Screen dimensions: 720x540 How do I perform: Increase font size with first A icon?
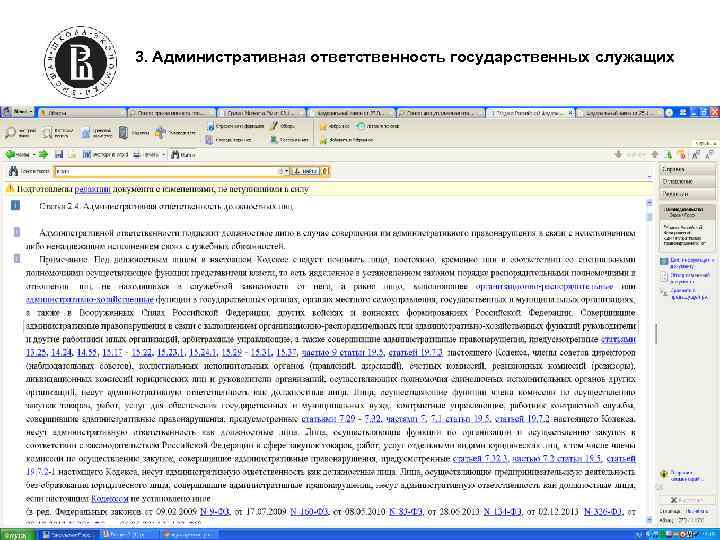(696, 155)
